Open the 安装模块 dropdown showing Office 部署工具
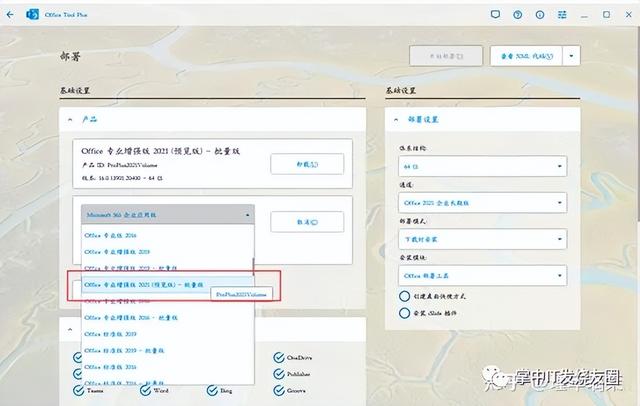Viewport: 640px width, 406px height. coord(482,276)
